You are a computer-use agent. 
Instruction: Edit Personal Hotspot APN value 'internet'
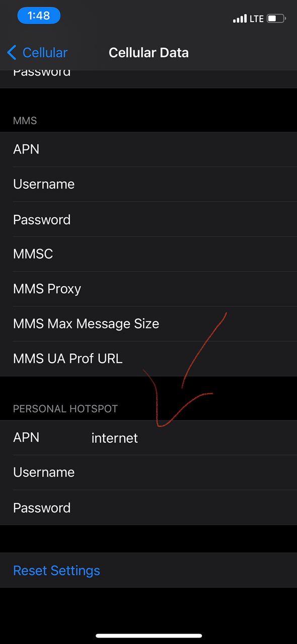115,438
